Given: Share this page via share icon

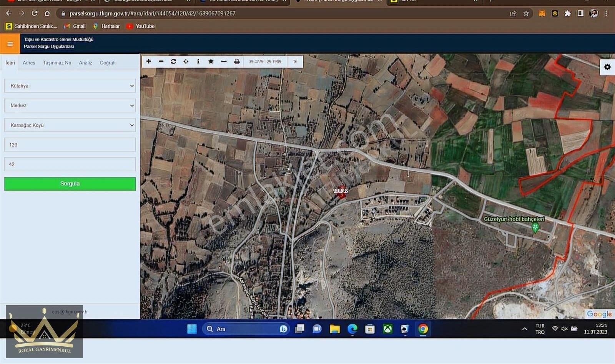Looking at the screenshot, I should [513, 13].
